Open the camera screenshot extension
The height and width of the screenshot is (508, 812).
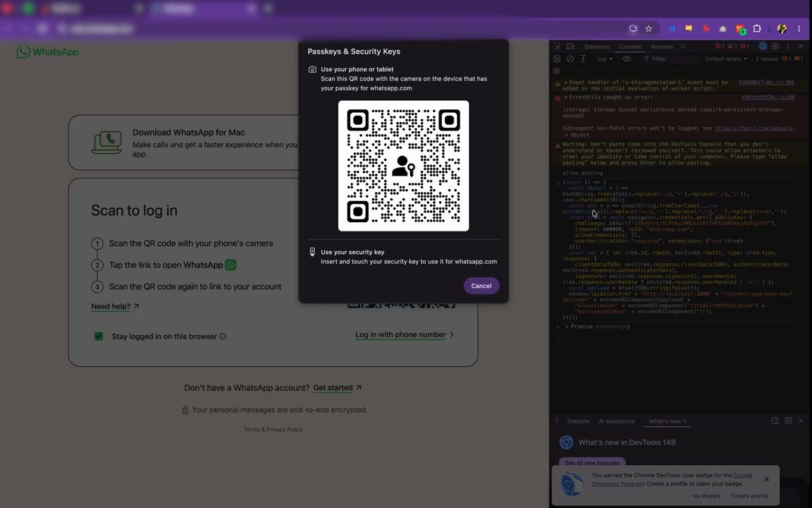point(723,29)
